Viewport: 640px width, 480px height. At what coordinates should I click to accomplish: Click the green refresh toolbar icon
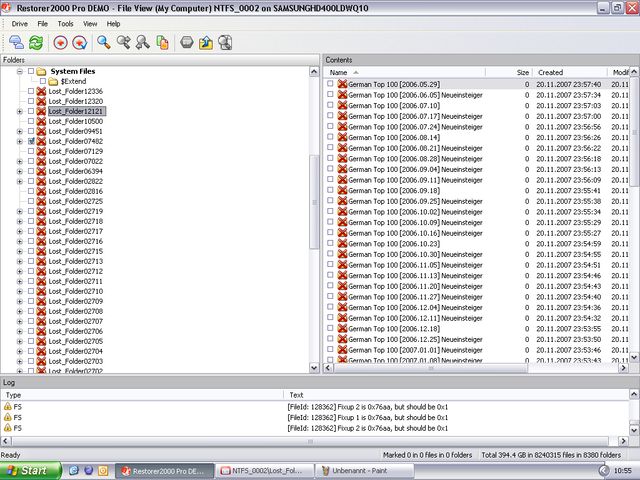pyautogui.click(x=36, y=42)
